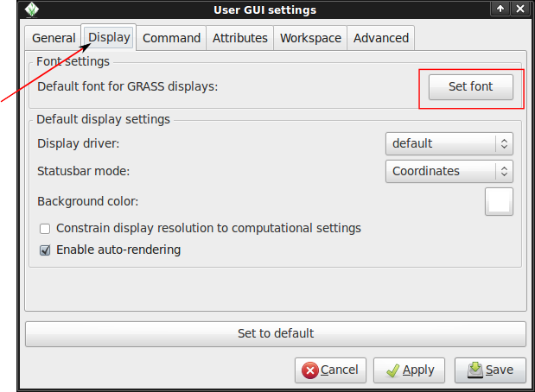This screenshot has width=535, height=392.
Task: Show the Advanced tab
Action: point(381,38)
